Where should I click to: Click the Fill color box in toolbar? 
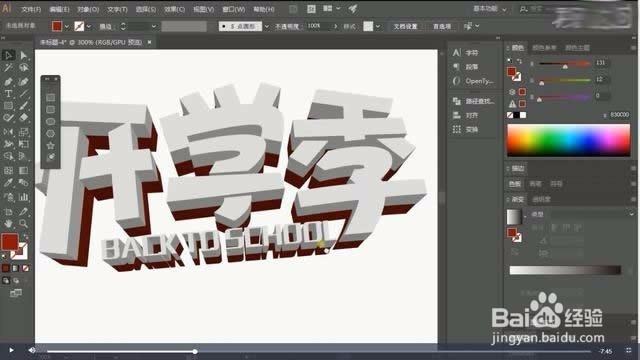[x=9, y=242]
